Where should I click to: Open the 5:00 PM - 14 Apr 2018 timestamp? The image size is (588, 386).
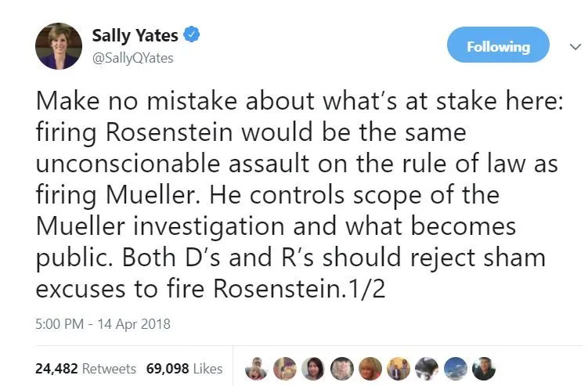[103, 323]
